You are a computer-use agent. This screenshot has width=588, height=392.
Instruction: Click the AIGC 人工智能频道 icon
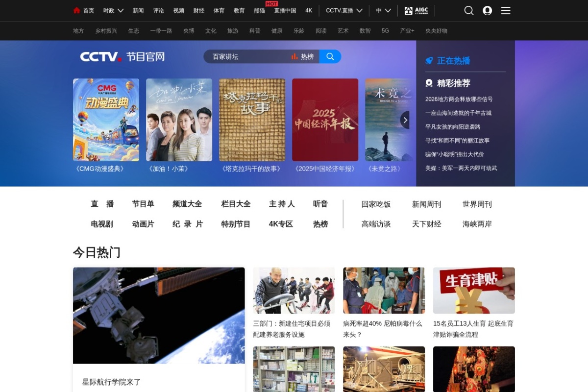416,10
